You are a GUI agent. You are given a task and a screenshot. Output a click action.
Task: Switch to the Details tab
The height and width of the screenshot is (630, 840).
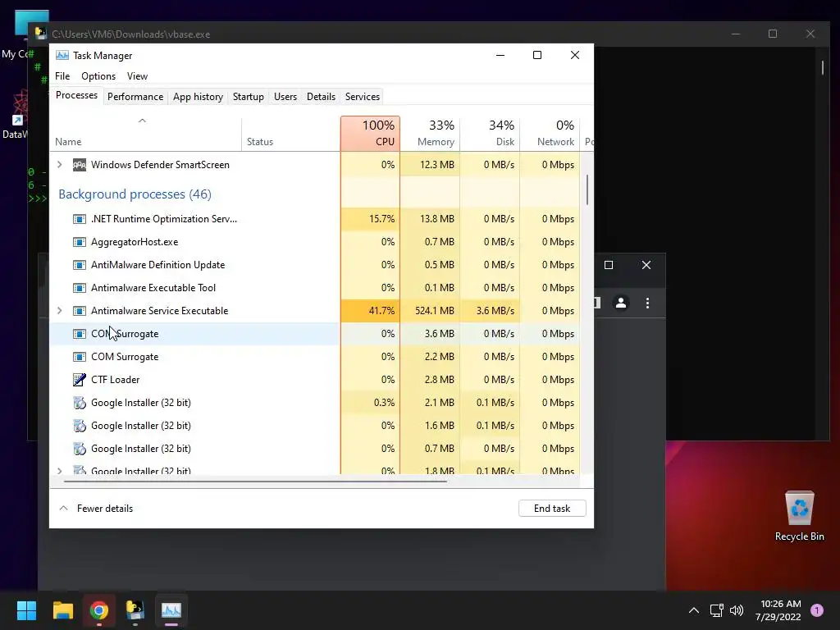tap(321, 97)
